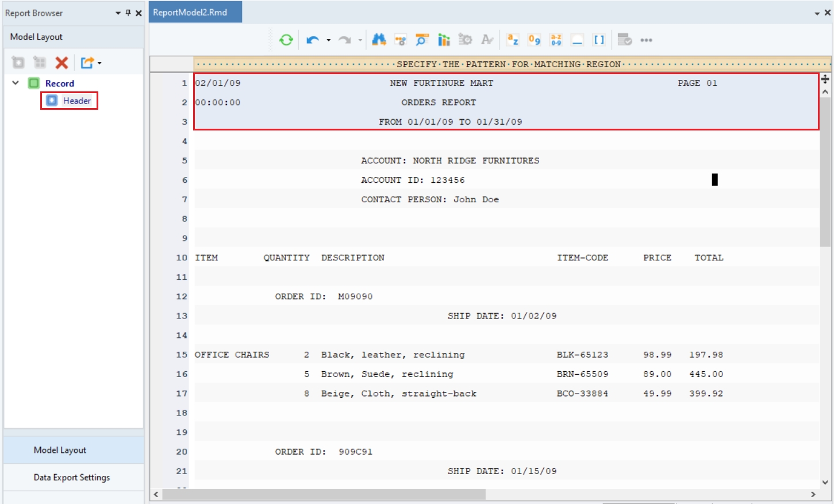
Task: Open the Data Export Settings tab
Action: (72, 477)
